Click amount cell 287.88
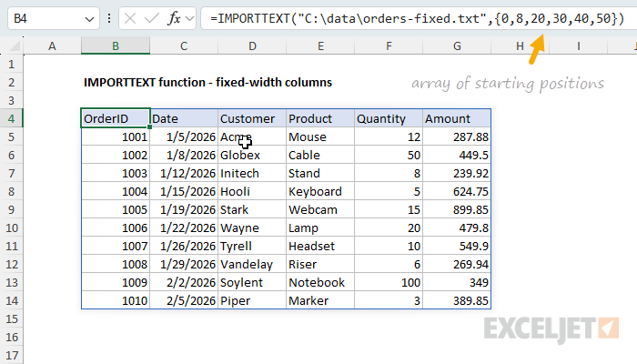The image size is (637, 364). [x=457, y=136]
